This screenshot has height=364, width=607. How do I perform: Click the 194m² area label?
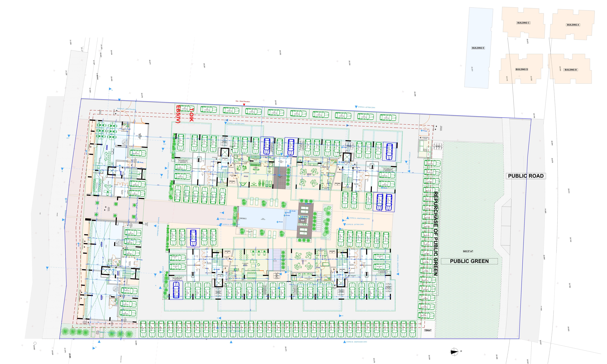click(x=428, y=330)
